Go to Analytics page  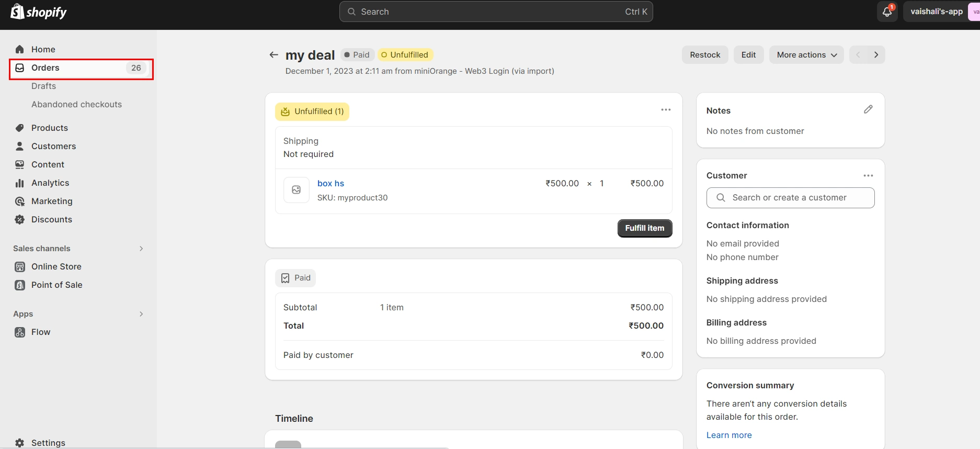click(x=50, y=183)
